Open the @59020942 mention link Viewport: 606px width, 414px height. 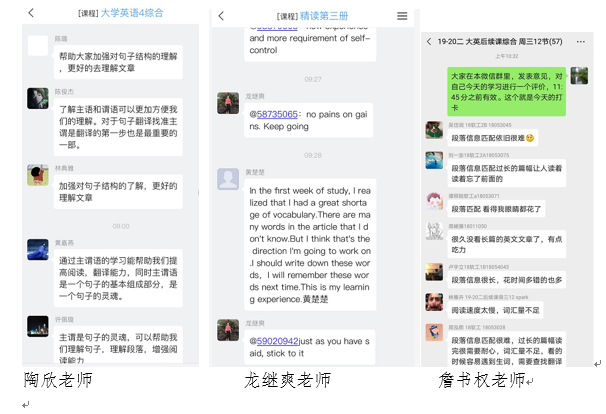pos(274,341)
